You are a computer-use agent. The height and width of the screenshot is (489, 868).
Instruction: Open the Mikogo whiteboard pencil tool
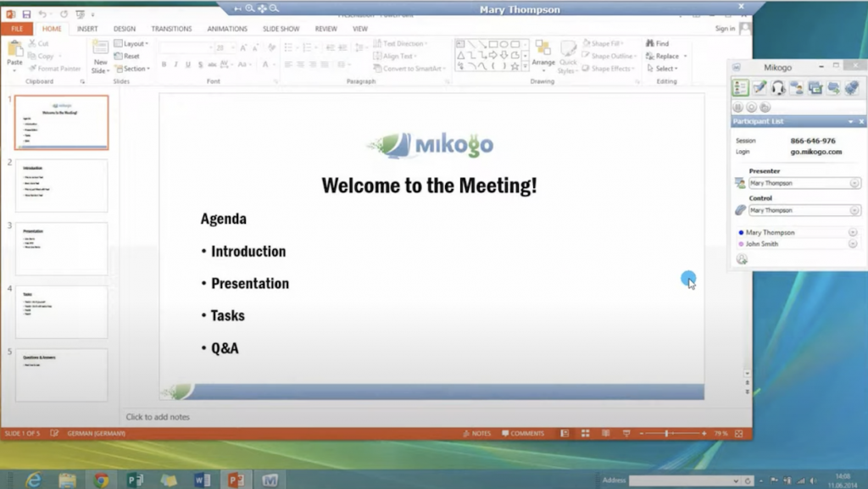coord(759,87)
